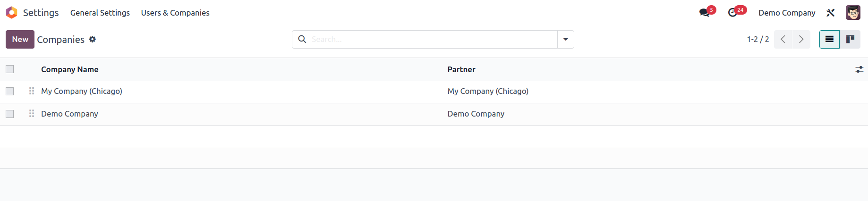The width and height of the screenshot is (868, 201).
Task: Click the Odoo app logo icon
Action: pyautogui.click(x=12, y=13)
